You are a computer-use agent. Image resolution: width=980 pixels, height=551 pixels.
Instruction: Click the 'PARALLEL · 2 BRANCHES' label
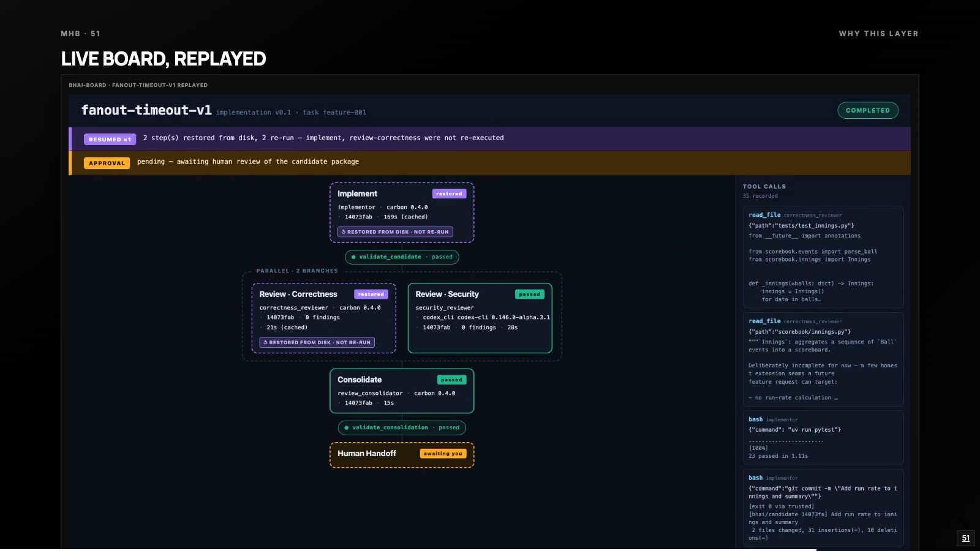tap(297, 271)
